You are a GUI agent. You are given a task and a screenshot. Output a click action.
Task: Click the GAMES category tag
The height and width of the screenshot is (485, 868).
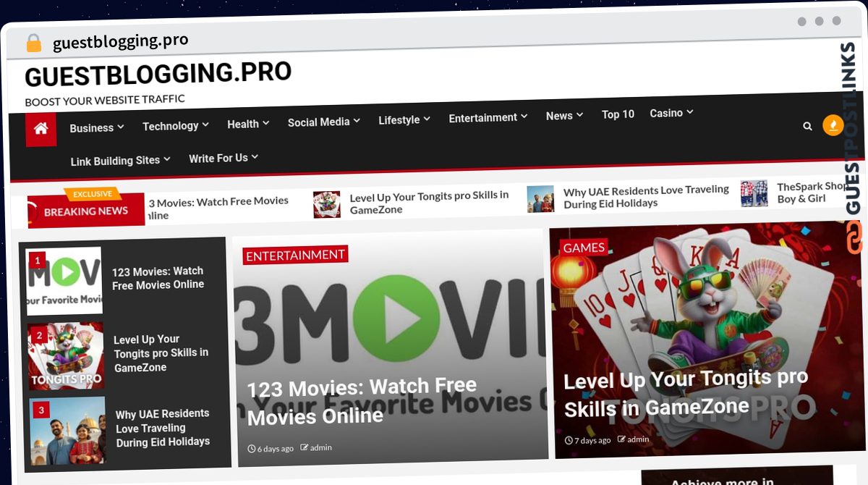(583, 248)
